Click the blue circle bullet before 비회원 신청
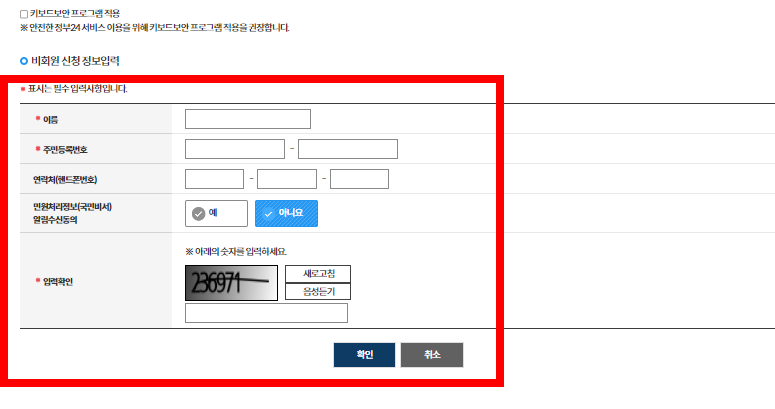 point(24,61)
